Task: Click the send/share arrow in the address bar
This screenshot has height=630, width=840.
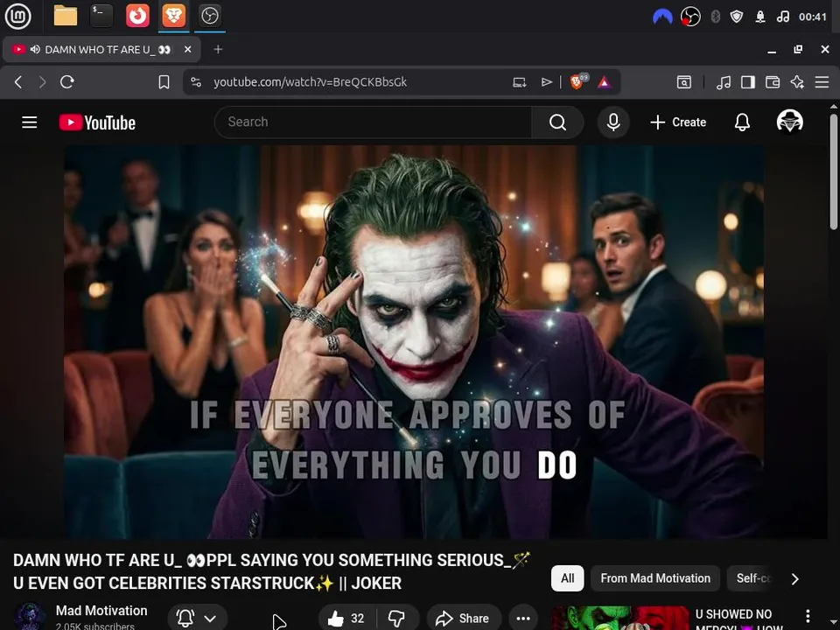Action: tap(546, 82)
